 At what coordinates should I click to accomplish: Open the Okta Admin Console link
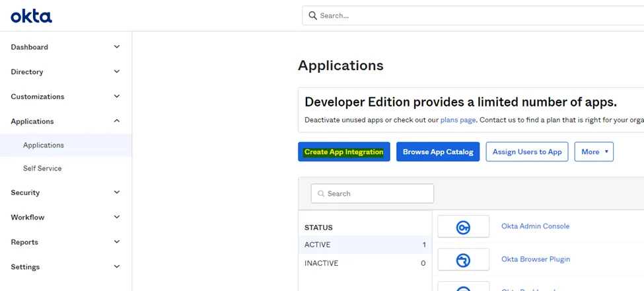[x=535, y=226]
